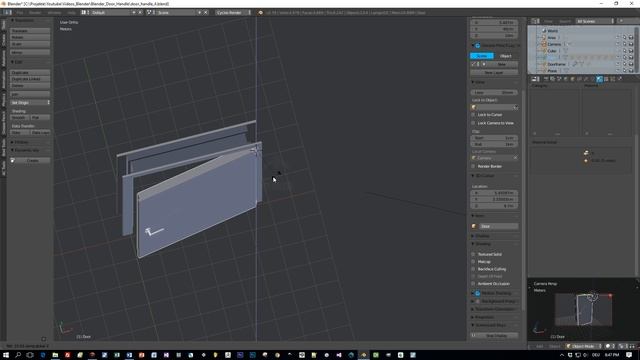Viewport: 640px width, 360px height.
Task: Select the Object tab in Grease Pencil
Action: tap(506, 56)
